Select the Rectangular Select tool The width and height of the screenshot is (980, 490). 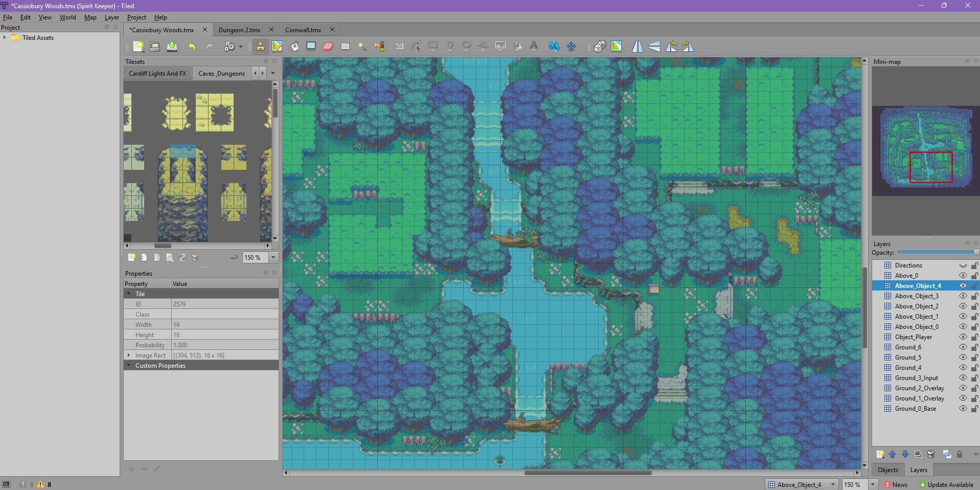pyautogui.click(x=345, y=47)
